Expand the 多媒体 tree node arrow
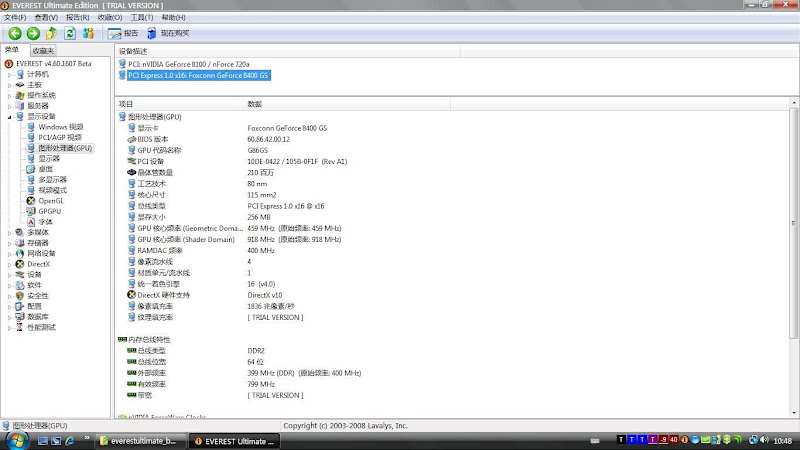 point(9,233)
